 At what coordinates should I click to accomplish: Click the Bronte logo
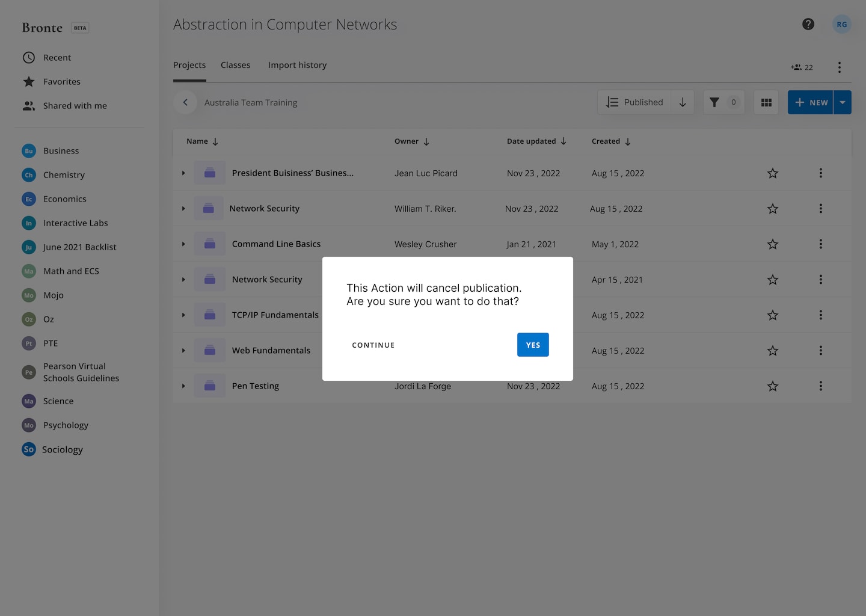42,28
